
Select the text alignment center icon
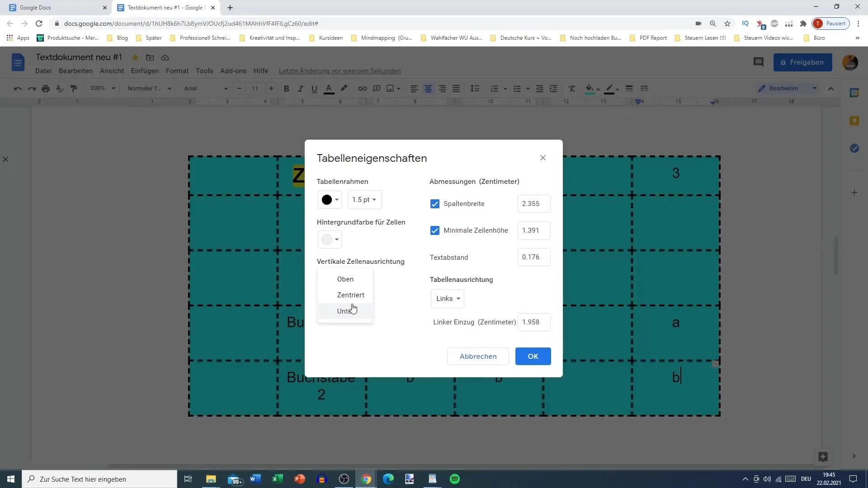pyautogui.click(x=428, y=88)
